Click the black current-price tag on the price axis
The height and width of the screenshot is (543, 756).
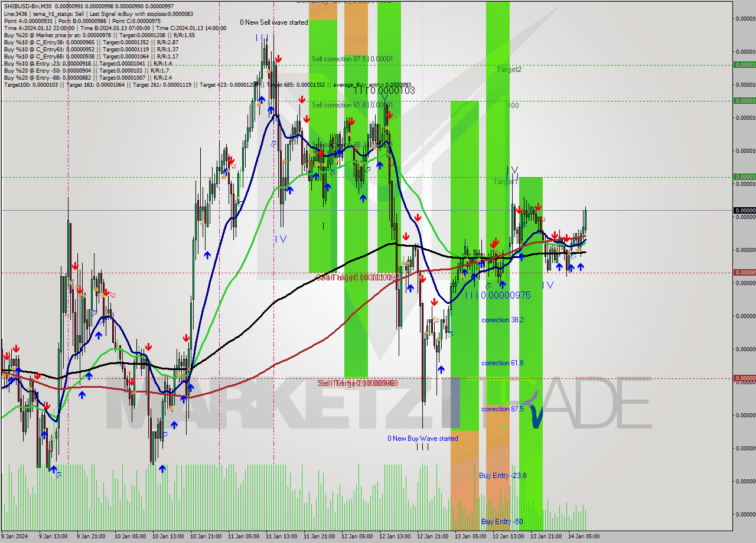pyautogui.click(x=744, y=210)
